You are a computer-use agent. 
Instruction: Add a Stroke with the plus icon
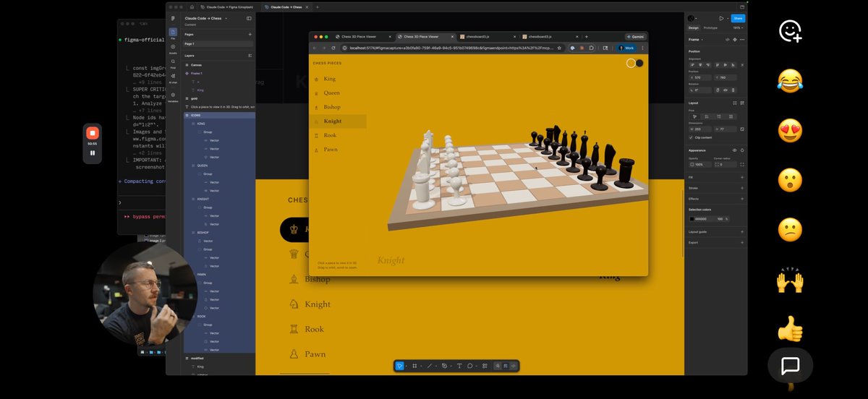click(742, 187)
